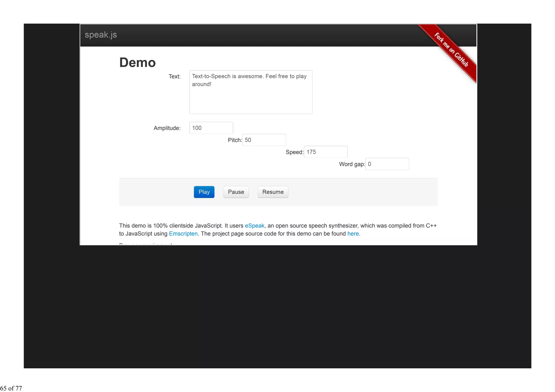Follow the 'here' source code link
Image resolution: width=555 pixels, height=392 pixels.
pos(353,234)
